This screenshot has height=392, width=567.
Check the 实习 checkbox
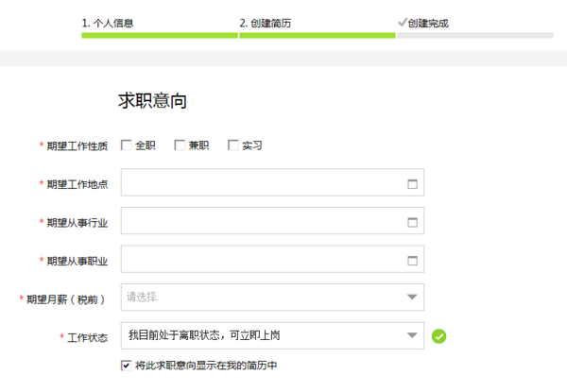tap(232, 145)
